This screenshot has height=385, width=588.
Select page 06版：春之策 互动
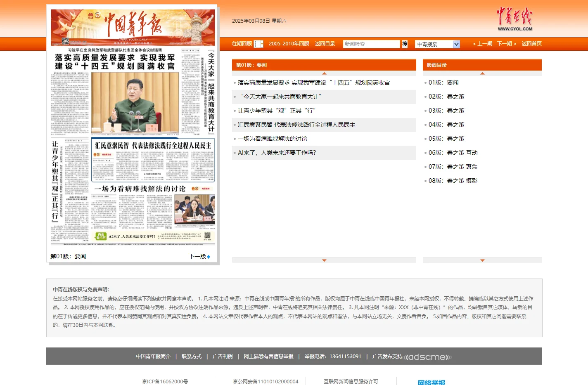tap(453, 153)
